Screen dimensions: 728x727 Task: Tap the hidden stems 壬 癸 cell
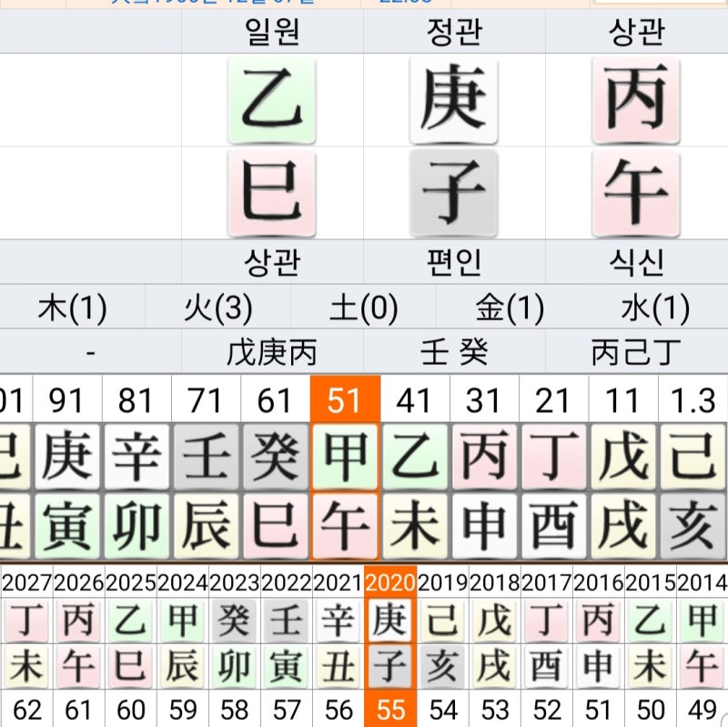[x=454, y=353]
